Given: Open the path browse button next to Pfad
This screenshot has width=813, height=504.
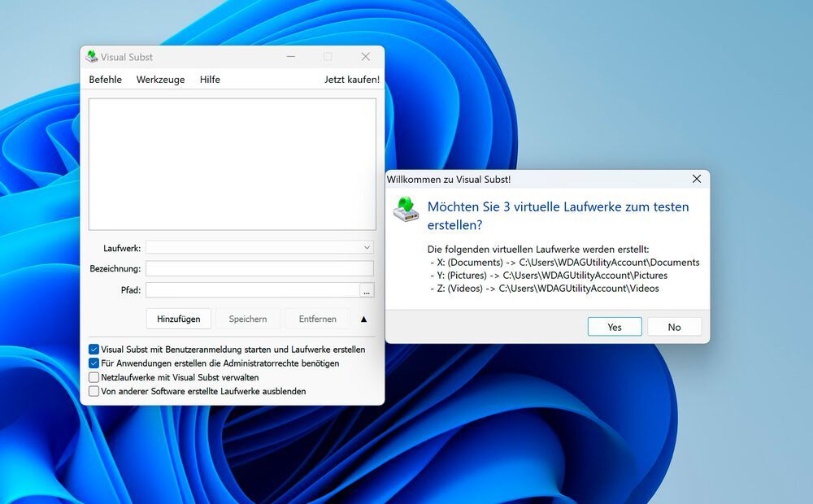Looking at the screenshot, I should pyautogui.click(x=367, y=289).
